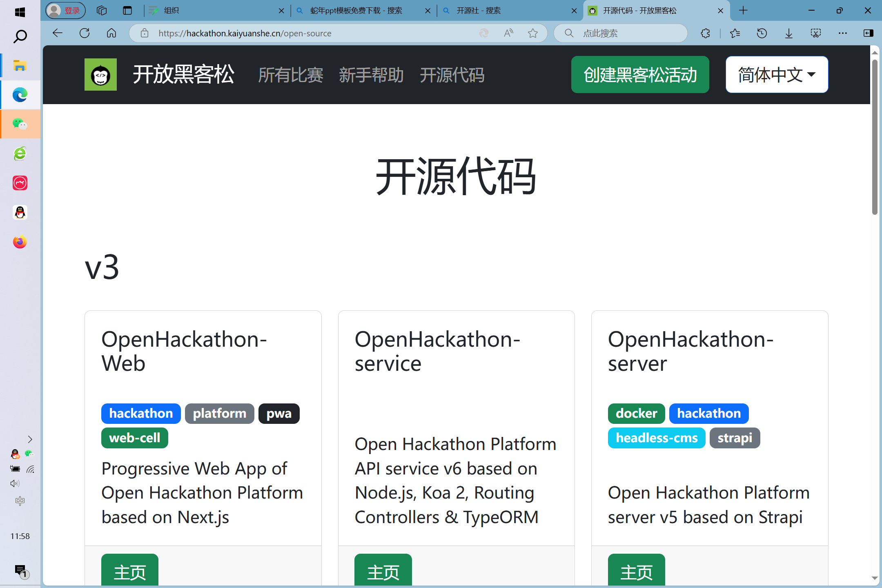Open downloads panel icon
This screenshot has height=588, width=882.
(789, 33)
